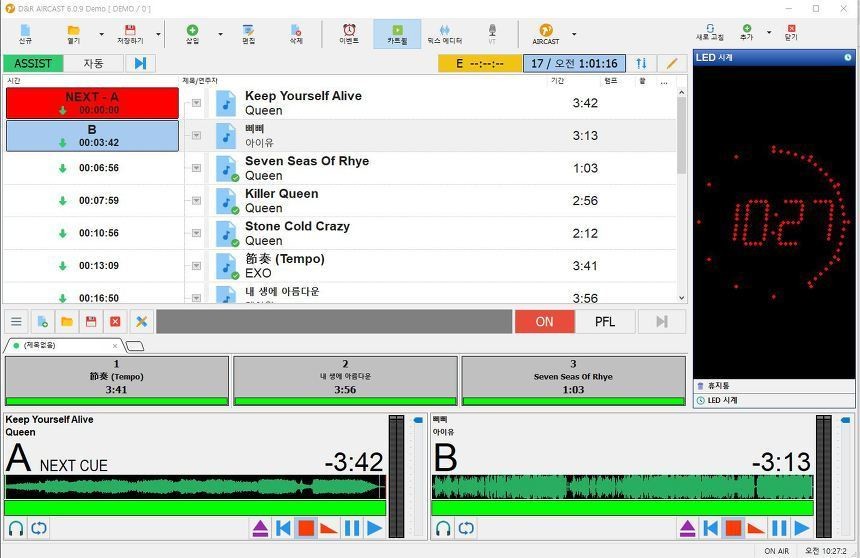Open dropdown for Seven Seas Of Rhye row
Screen dimensions: 860x558
[x=196, y=168]
